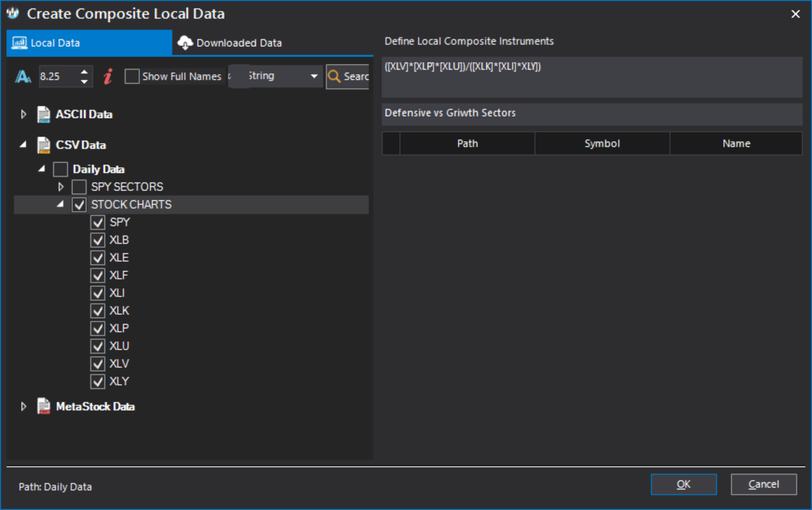Screen dimensions: 812x510
Task: Click the Defensive vs Griwth Sectors name field
Action: coord(592,114)
